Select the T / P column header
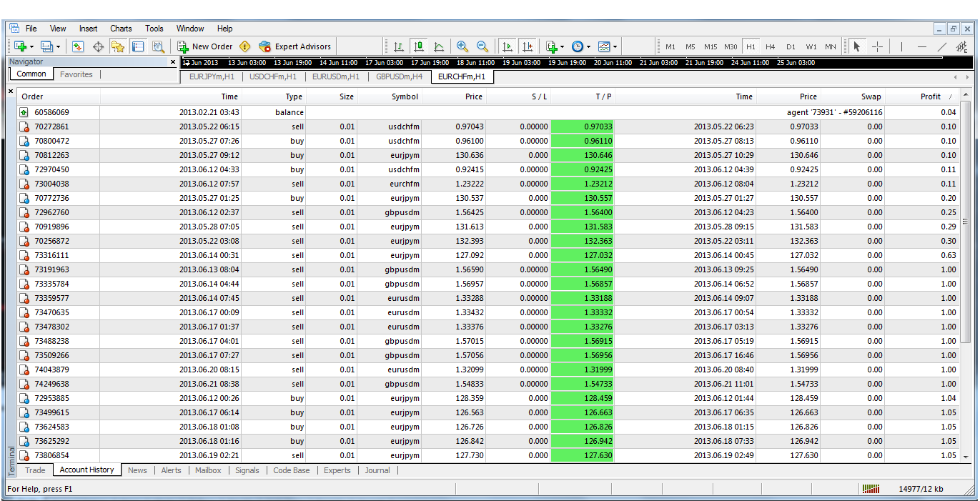Viewport: 980px width, 501px height. pos(582,96)
